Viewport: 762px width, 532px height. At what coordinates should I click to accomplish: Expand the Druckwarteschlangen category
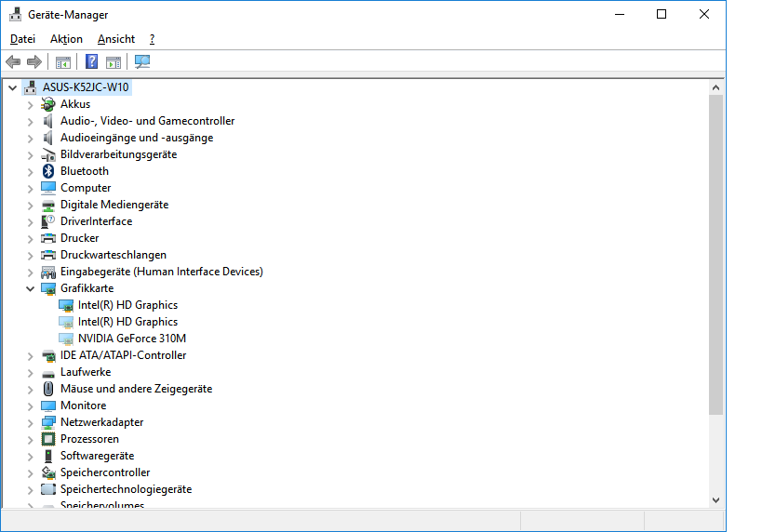click(30, 256)
